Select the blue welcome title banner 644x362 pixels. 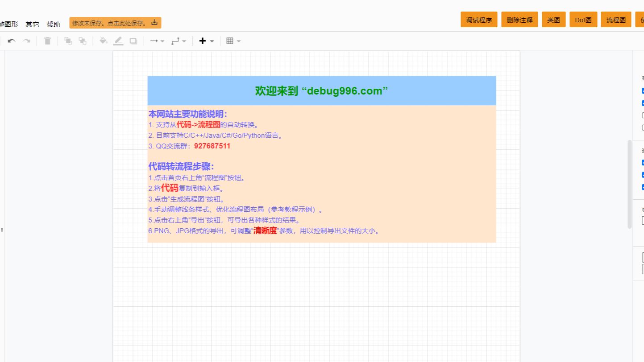click(321, 90)
